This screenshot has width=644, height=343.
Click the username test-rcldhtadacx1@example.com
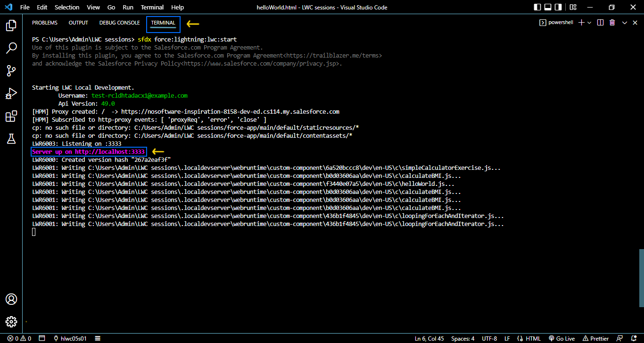[x=140, y=96]
